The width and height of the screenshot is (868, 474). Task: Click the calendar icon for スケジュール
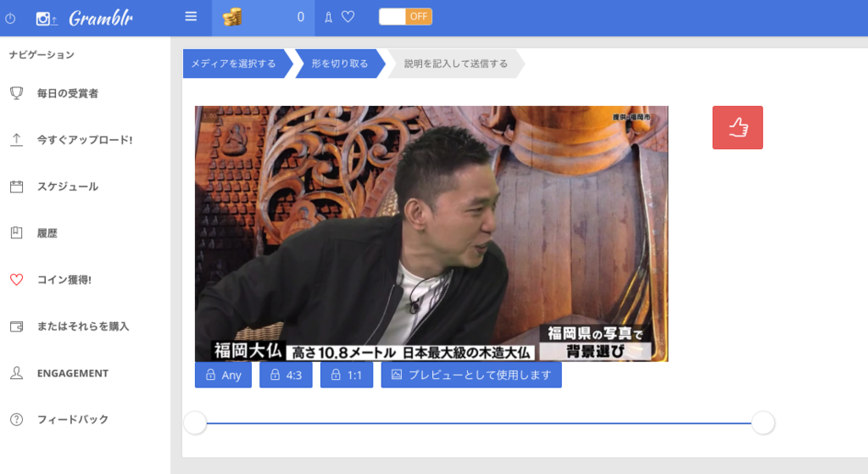tap(17, 187)
